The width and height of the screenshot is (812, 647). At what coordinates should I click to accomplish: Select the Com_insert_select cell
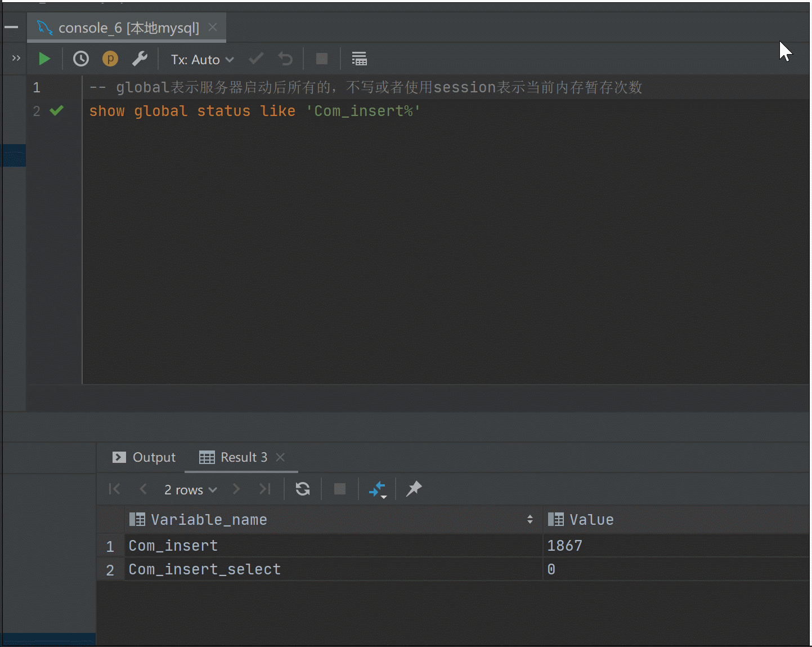[x=333, y=569]
